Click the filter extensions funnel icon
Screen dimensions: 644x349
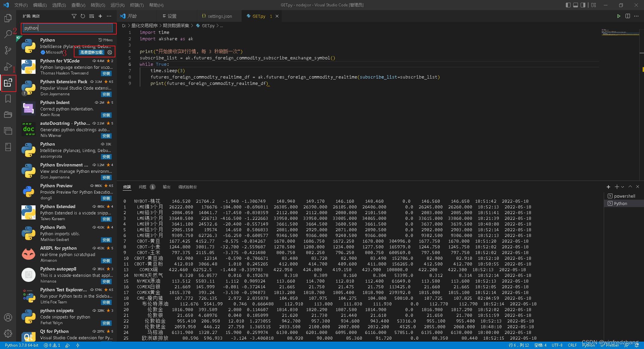(74, 16)
